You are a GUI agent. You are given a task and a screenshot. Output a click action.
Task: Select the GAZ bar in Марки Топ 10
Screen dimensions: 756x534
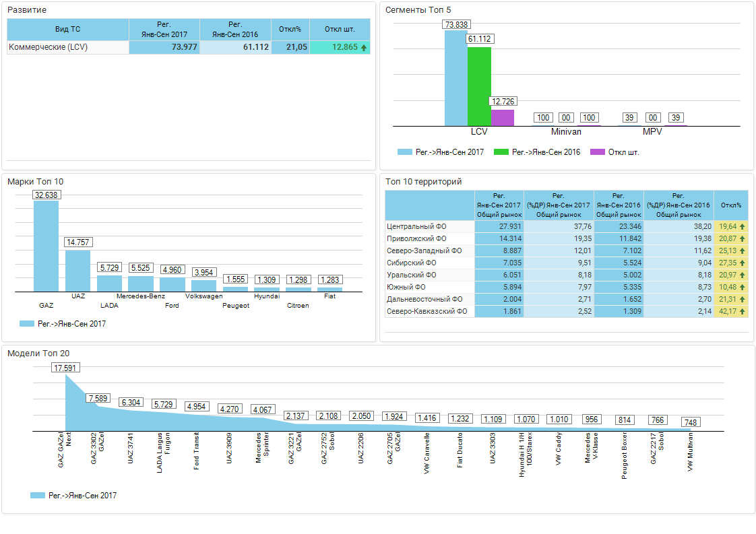(46, 246)
